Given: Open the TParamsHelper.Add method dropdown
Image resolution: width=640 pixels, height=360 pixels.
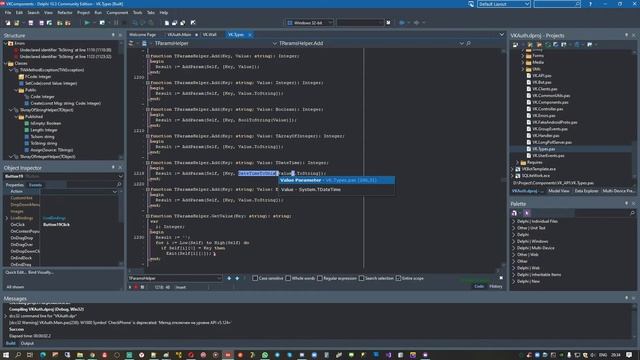Looking at the screenshot, I should (462, 43).
